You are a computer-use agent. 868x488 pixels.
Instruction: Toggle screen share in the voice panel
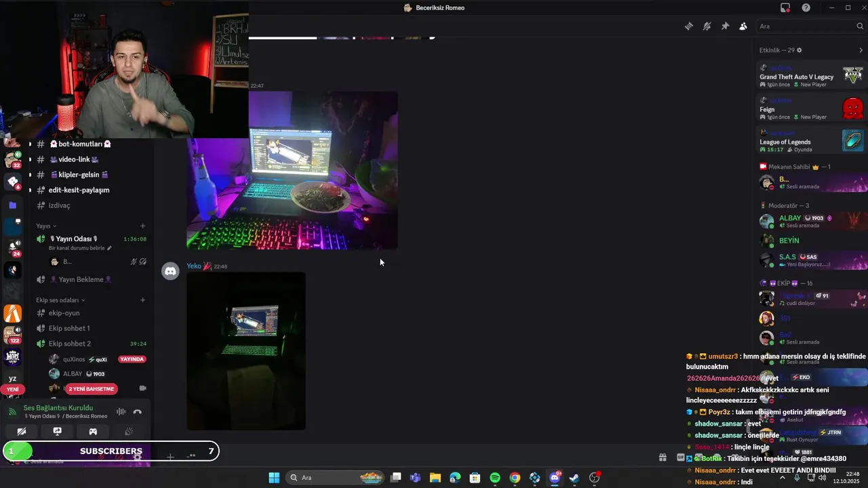tap(58, 431)
